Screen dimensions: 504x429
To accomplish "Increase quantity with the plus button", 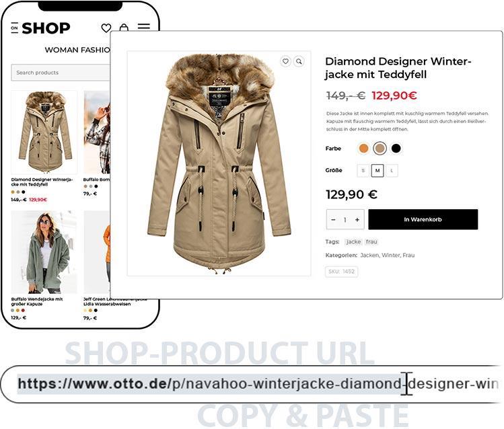I will click(x=357, y=220).
